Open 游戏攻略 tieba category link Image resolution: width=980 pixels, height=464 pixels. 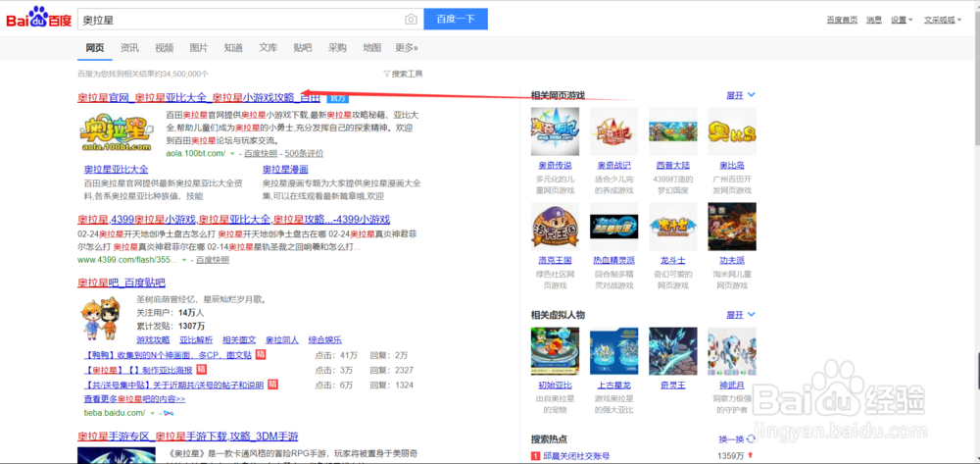coord(153,340)
